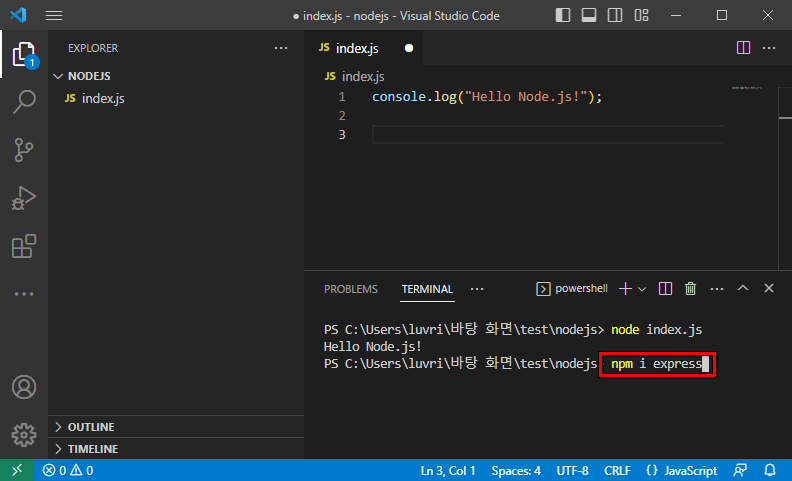Show additional activity bar views ellipsis
This screenshot has height=481, width=792.
[24, 294]
